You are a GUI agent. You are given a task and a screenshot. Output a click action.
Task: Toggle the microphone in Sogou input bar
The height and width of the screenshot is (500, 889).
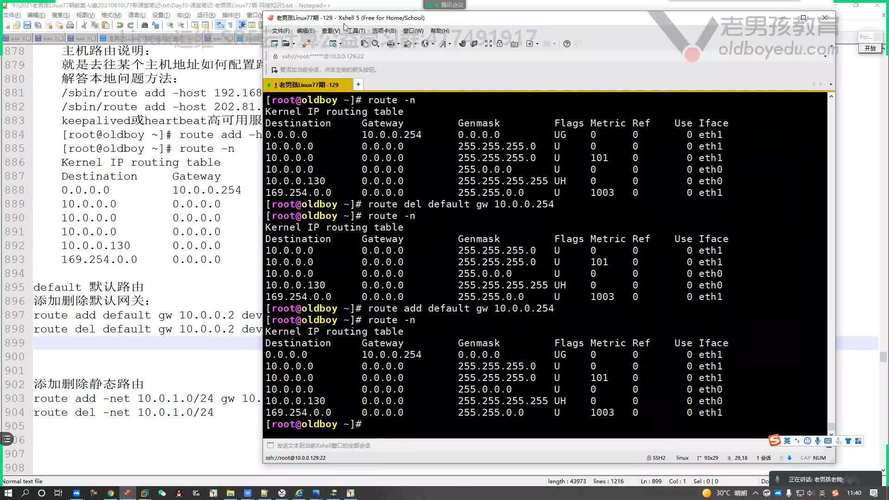point(818,441)
